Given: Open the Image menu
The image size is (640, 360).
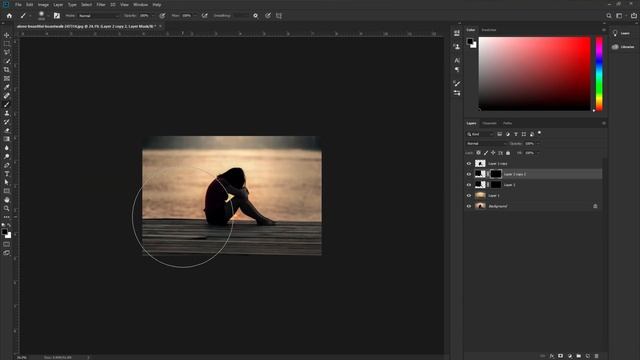Looking at the screenshot, I should pyautogui.click(x=43, y=4).
